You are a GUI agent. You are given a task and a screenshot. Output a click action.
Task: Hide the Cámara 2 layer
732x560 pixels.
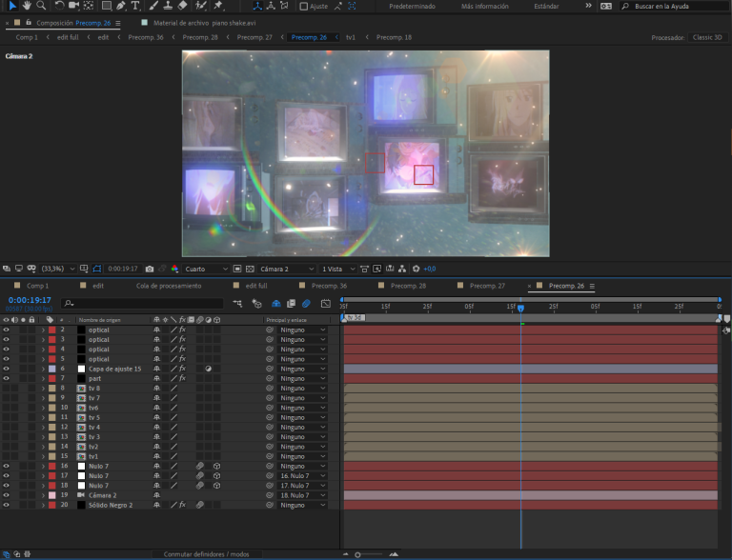6,495
